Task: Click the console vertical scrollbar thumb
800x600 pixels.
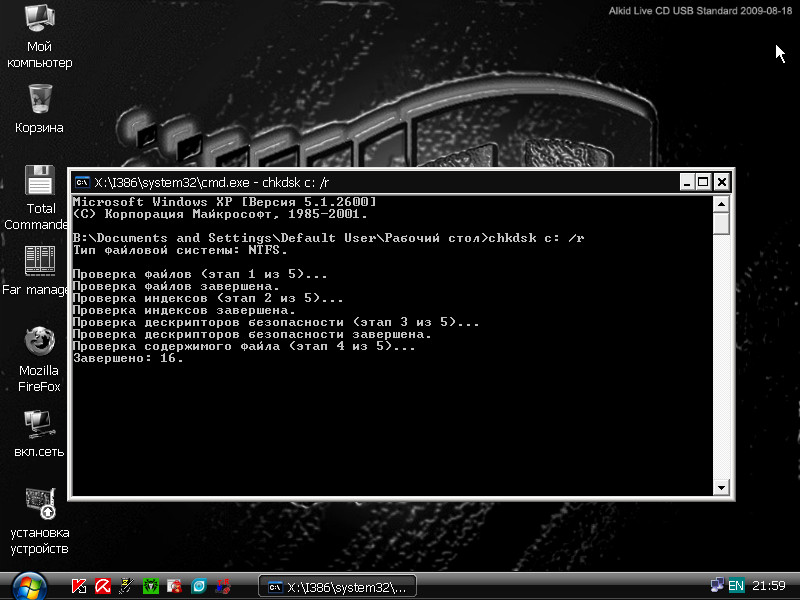Action: [x=721, y=224]
